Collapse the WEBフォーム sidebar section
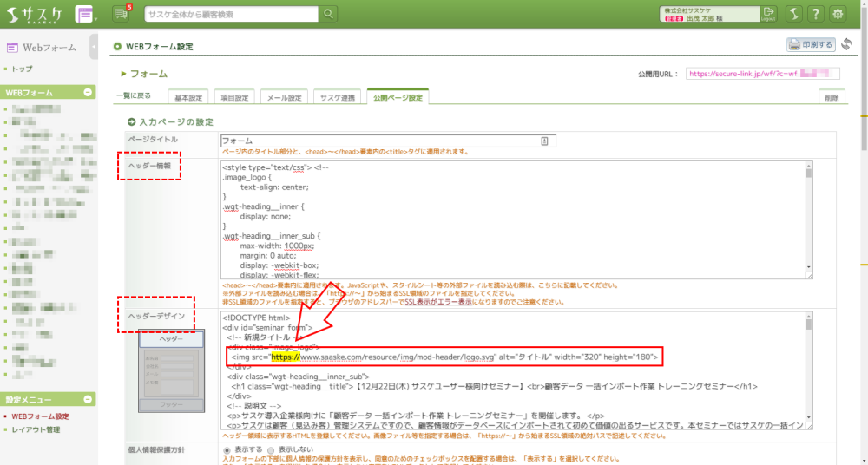This screenshot has width=868, height=465. [88, 93]
